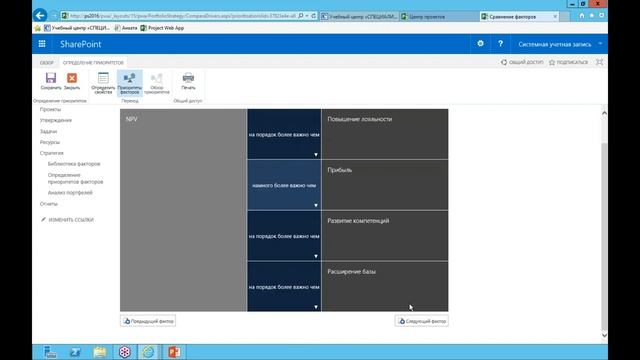
Task: Click Следующий фактор button
Action: point(422,321)
